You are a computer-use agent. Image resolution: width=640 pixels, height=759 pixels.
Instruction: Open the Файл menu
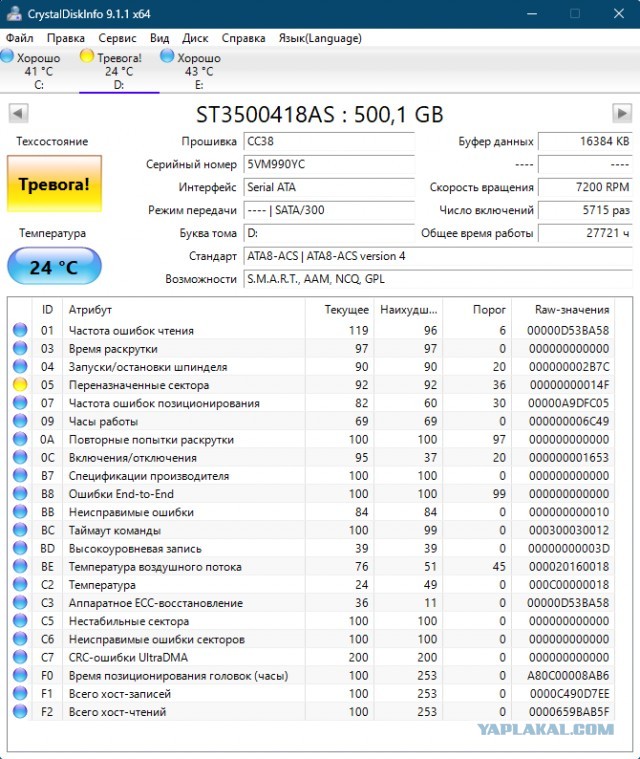click(19, 38)
